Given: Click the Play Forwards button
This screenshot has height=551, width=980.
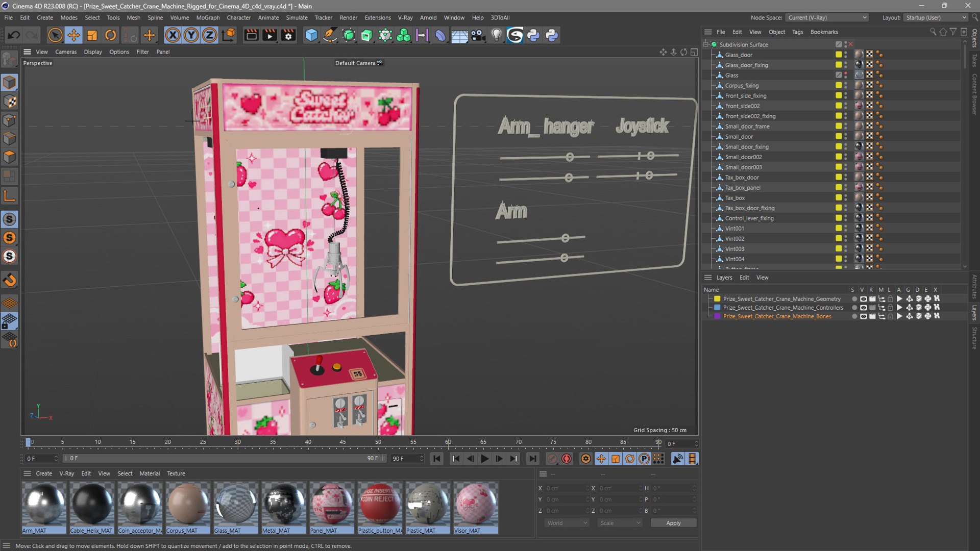Looking at the screenshot, I should click(484, 459).
